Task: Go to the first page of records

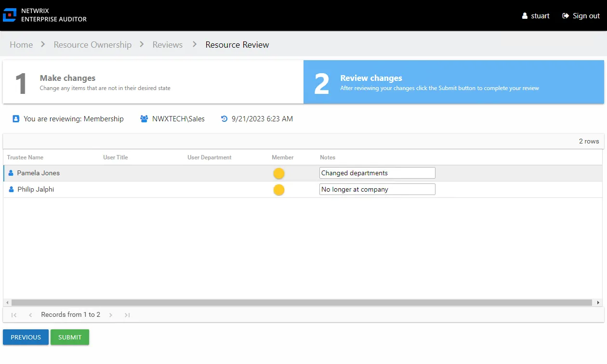Action: (14, 315)
